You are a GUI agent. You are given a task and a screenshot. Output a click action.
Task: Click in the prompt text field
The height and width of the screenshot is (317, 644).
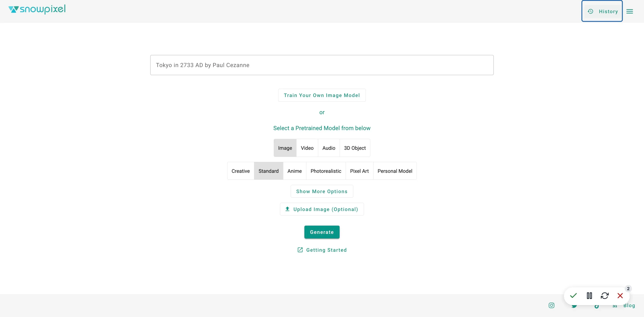[x=322, y=65]
